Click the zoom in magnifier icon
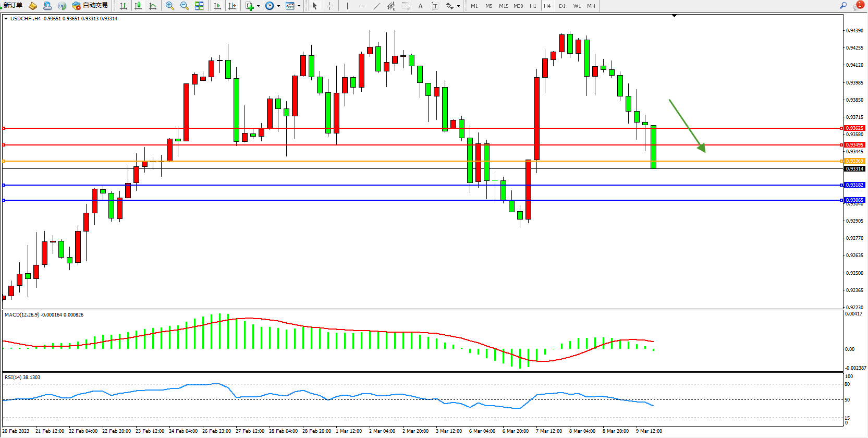868x438 pixels. 169,6
